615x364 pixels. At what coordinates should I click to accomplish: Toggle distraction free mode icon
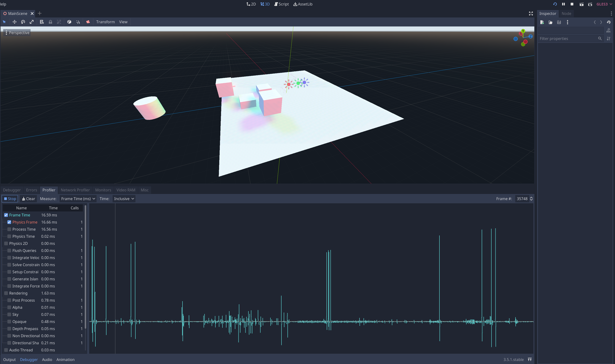[x=531, y=13]
